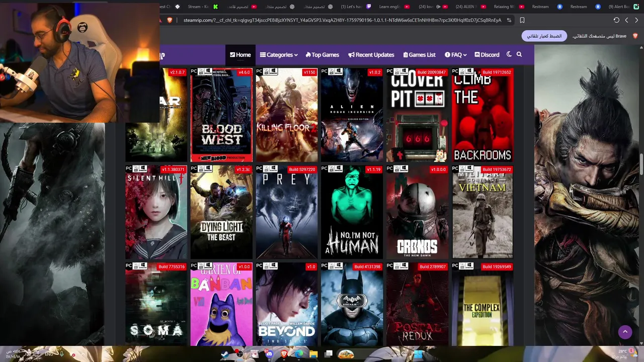Open Recent Updates page
This screenshot has height=362, width=644.
click(x=371, y=55)
